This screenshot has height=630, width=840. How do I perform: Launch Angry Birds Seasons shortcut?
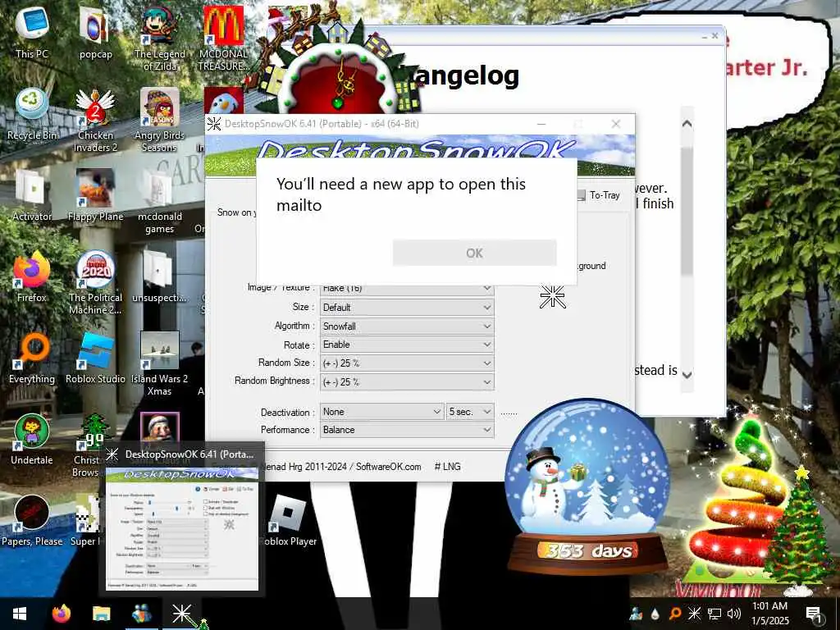tap(159, 120)
